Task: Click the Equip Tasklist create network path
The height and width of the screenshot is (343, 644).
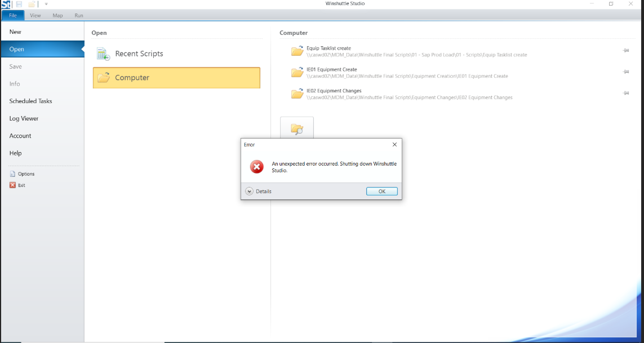Action: click(x=416, y=55)
